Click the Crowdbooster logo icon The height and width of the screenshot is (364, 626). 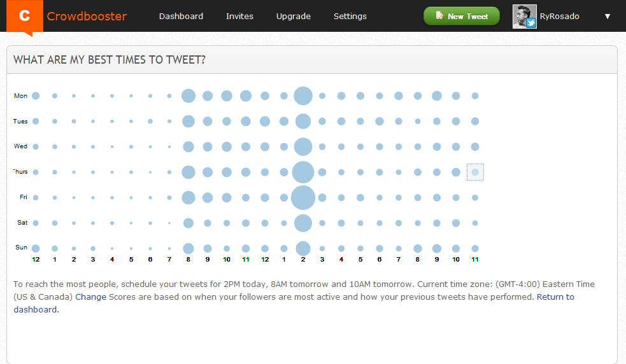click(x=24, y=17)
